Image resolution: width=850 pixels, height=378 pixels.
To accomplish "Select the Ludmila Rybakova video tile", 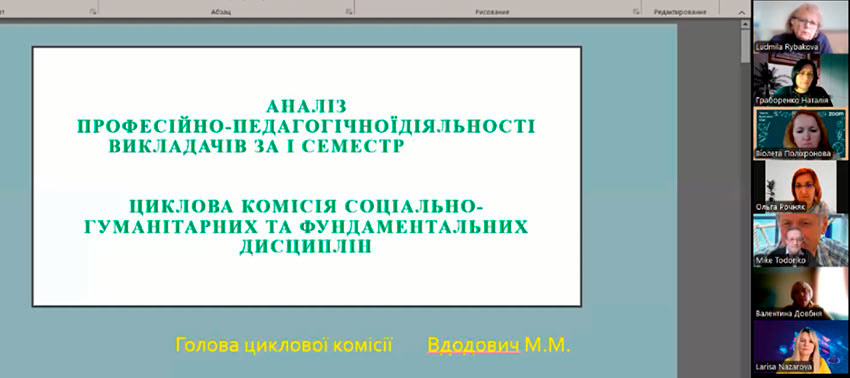I will [801, 26].
